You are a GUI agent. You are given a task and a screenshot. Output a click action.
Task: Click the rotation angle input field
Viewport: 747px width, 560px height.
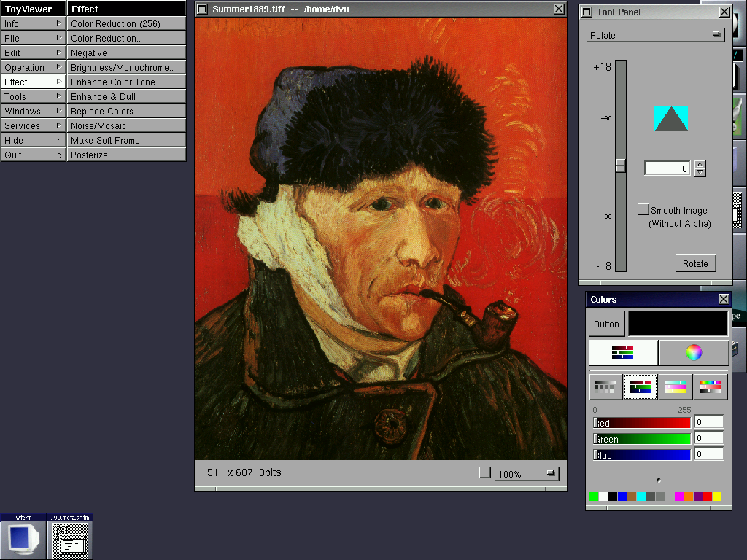click(x=667, y=168)
